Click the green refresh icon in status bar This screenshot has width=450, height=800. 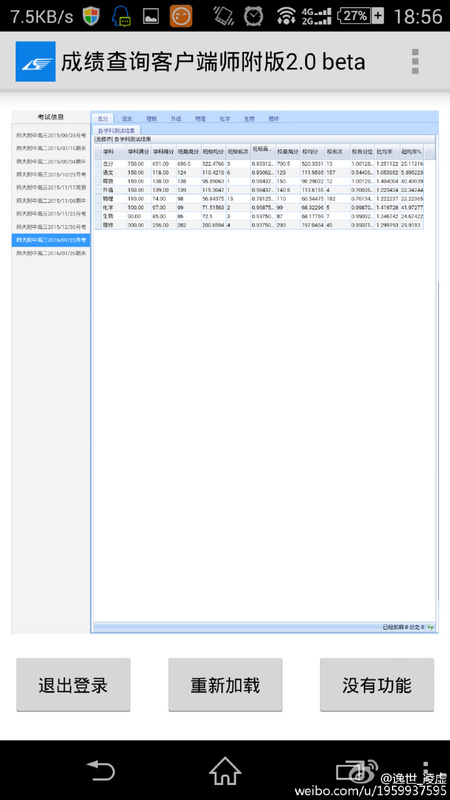point(431,627)
